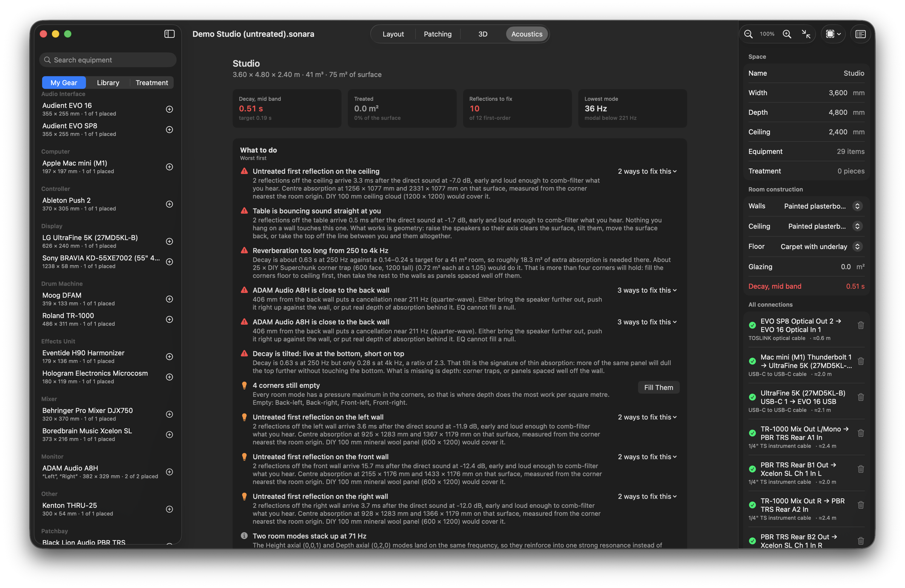905x588 pixels.
Task: Delete EVO SP8 Optical Out 2 connection
Action: 861,325
